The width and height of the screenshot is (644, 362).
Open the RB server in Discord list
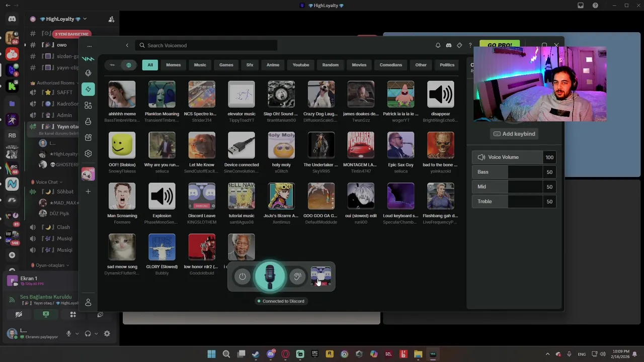tap(12, 135)
